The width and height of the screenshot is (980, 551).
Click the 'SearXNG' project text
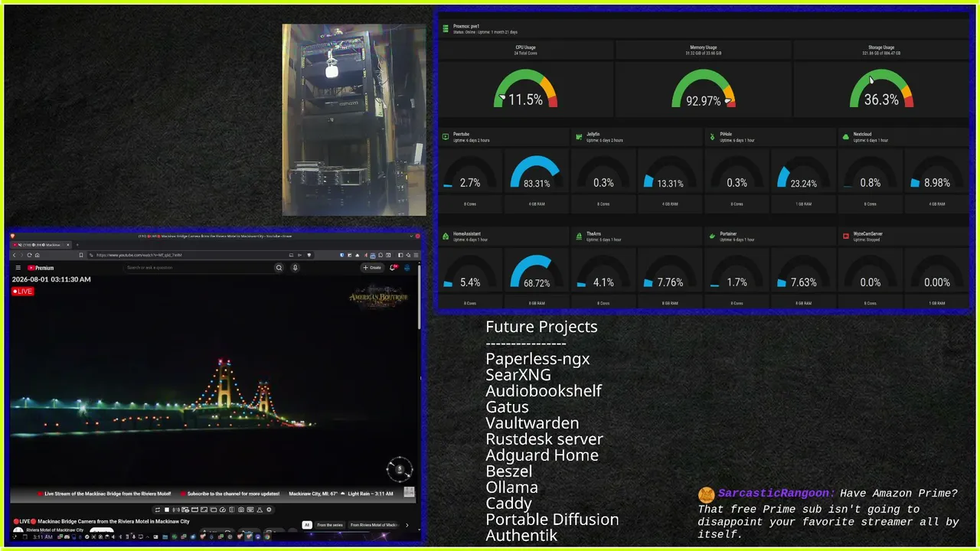pos(518,374)
